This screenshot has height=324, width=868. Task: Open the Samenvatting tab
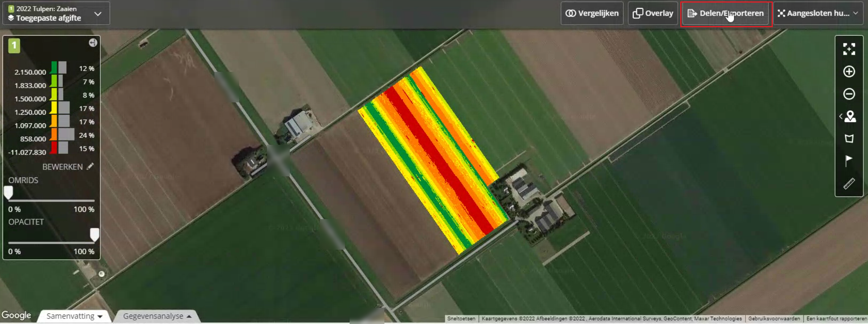click(x=74, y=316)
